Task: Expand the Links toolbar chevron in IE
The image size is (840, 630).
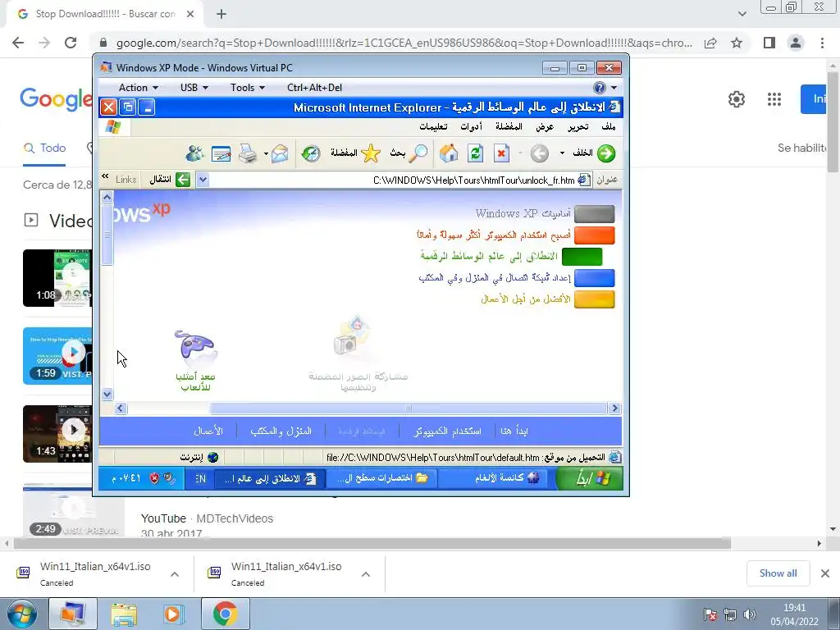Action: pos(106,176)
